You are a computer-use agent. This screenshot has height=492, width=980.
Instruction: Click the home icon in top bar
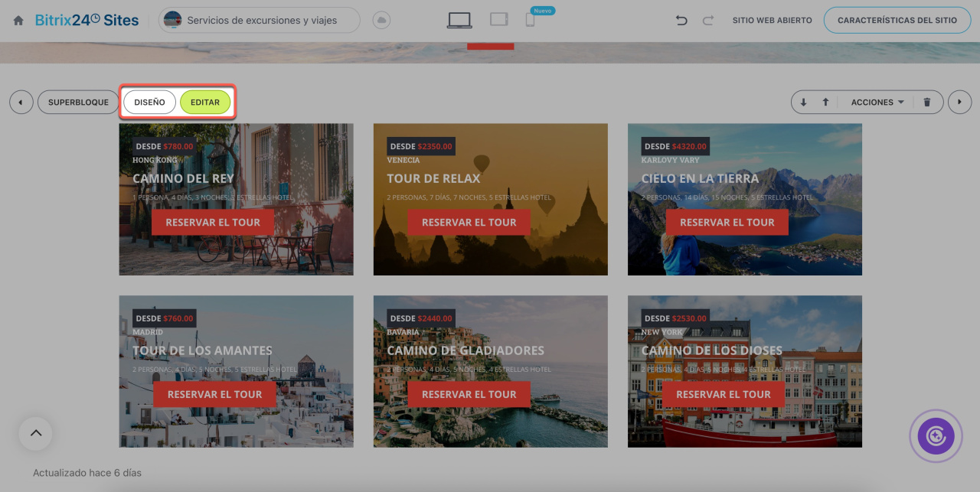point(18,21)
